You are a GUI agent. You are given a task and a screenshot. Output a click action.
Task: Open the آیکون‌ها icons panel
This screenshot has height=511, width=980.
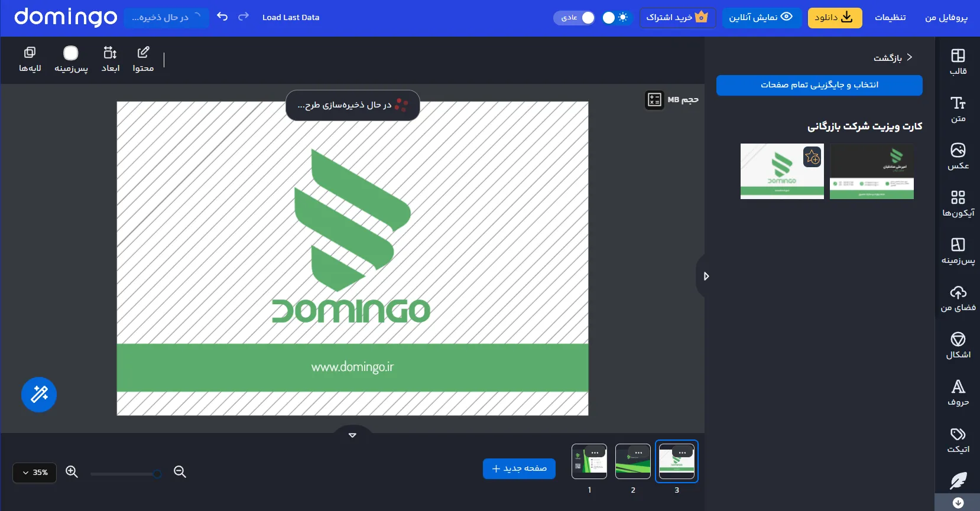click(x=958, y=204)
